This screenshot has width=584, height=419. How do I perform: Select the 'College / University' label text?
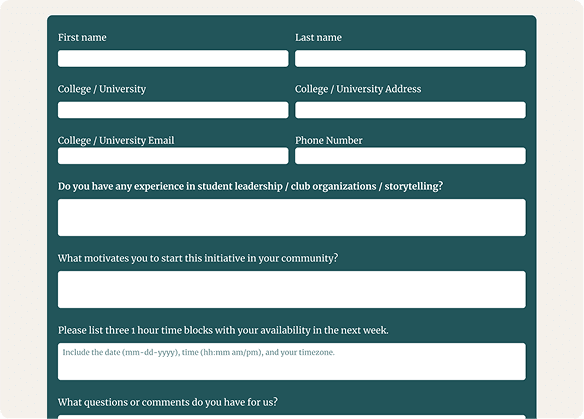[102, 89]
